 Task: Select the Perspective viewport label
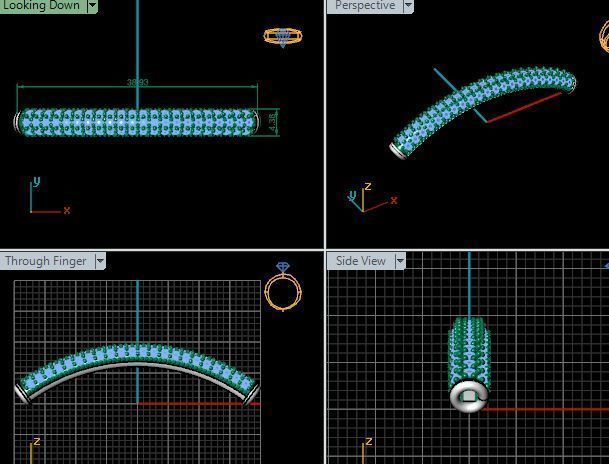(365, 5)
